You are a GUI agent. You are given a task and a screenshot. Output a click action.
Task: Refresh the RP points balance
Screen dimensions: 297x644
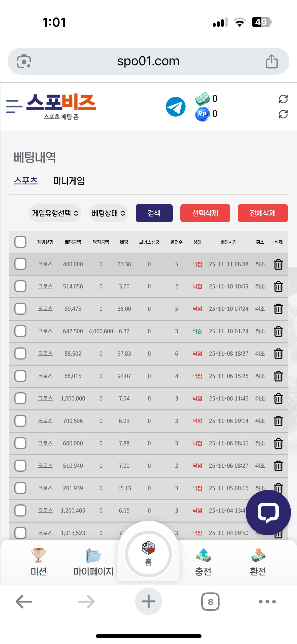283,114
